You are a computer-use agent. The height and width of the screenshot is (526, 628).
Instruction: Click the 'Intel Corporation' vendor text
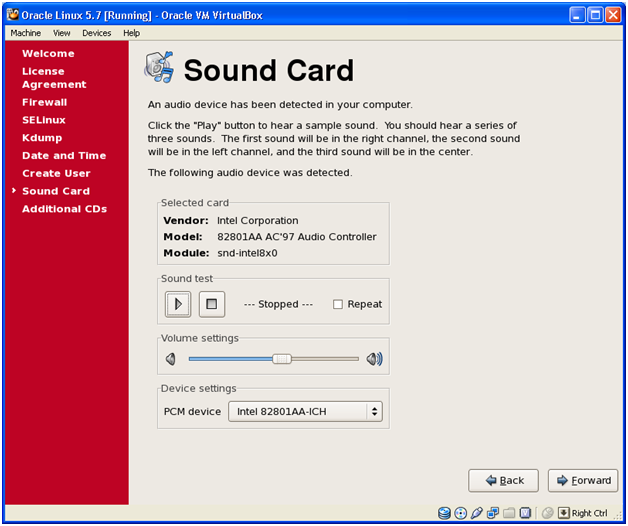coord(258,221)
